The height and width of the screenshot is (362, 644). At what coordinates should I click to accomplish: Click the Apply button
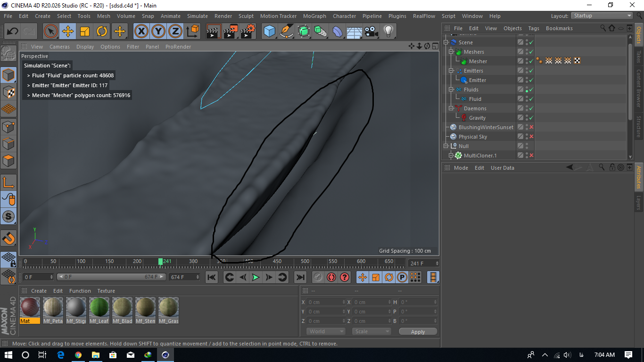(x=418, y=332)
